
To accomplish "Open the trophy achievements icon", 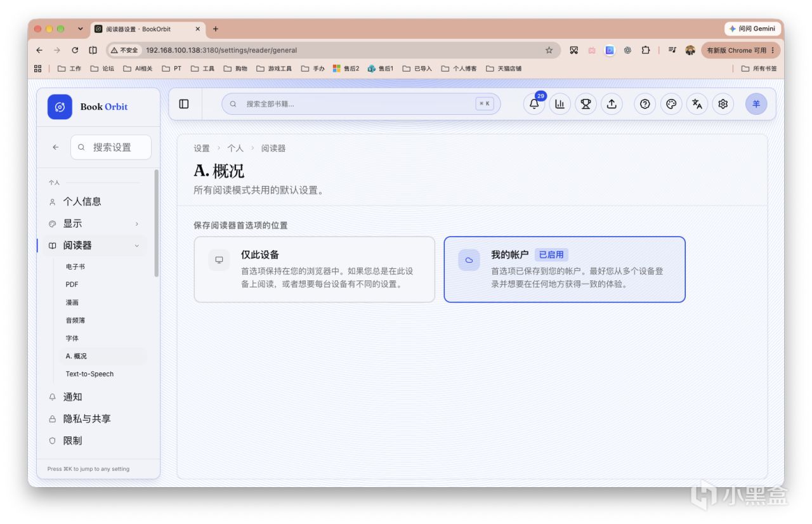I will click(586, 104).
